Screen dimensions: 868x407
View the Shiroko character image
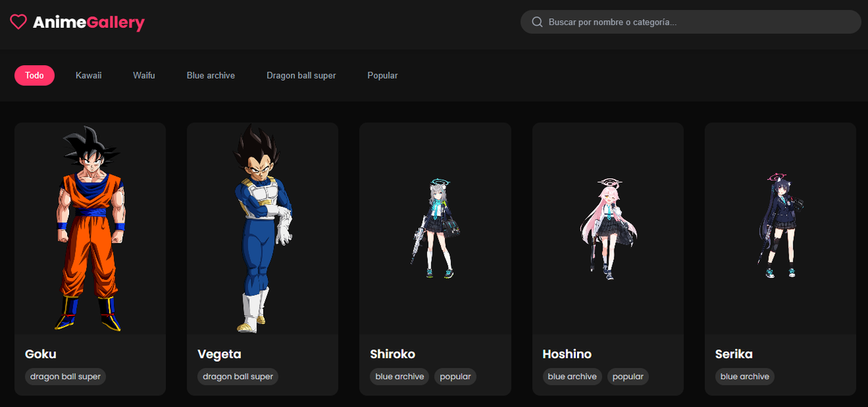435,229
